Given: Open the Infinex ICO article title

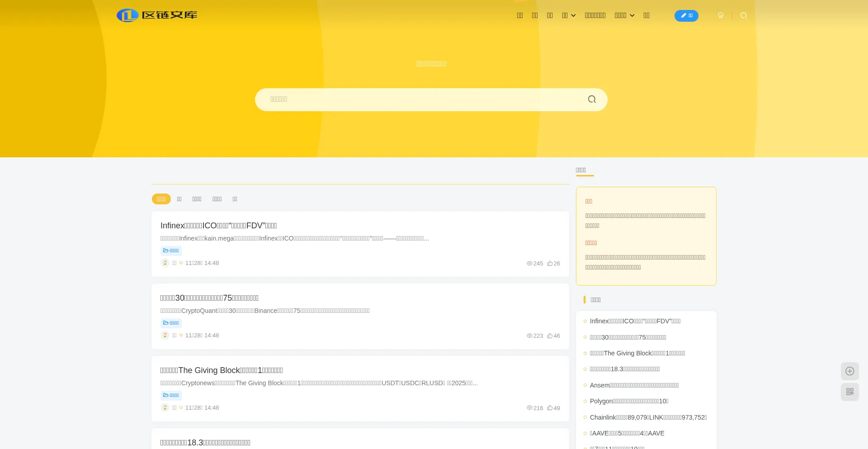Looking at the screenshot, I should (218, 226).
